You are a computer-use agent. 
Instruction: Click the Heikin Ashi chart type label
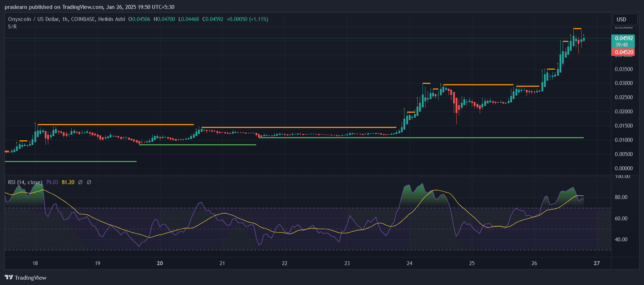pos(111,19)
